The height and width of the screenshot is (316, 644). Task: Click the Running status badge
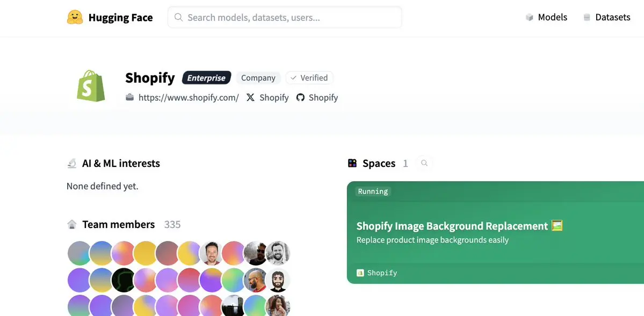(x=373, y=191)
